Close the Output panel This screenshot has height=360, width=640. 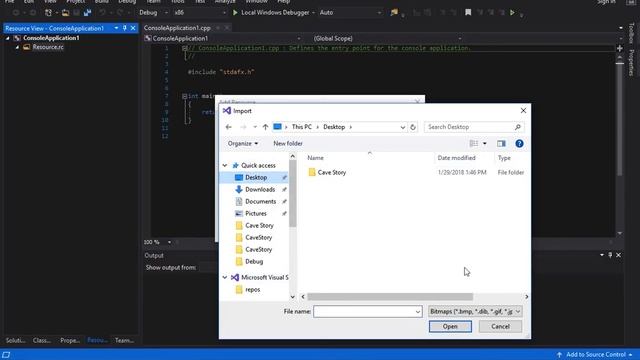[618, 255]
